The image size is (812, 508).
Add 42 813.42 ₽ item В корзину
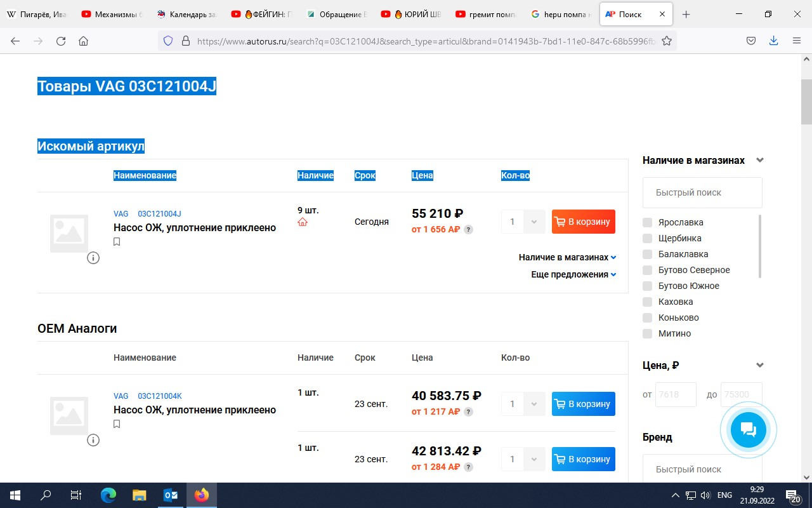pos(584,459)
